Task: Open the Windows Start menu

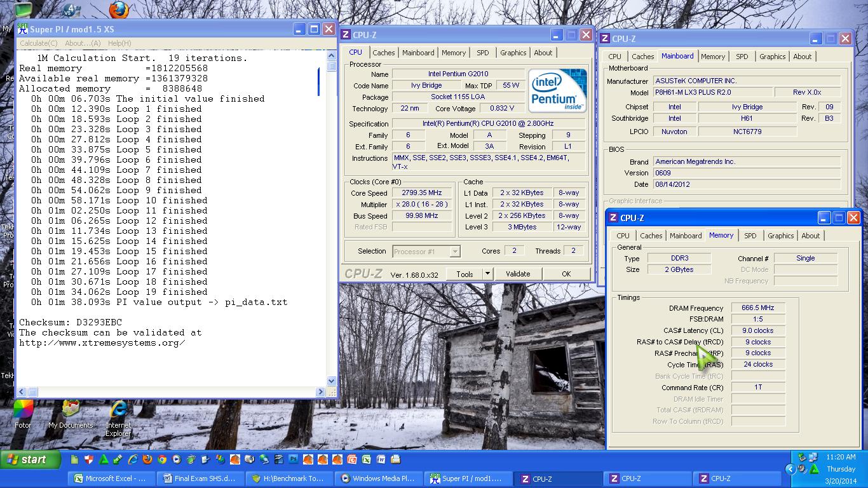Action: point(31,459)
